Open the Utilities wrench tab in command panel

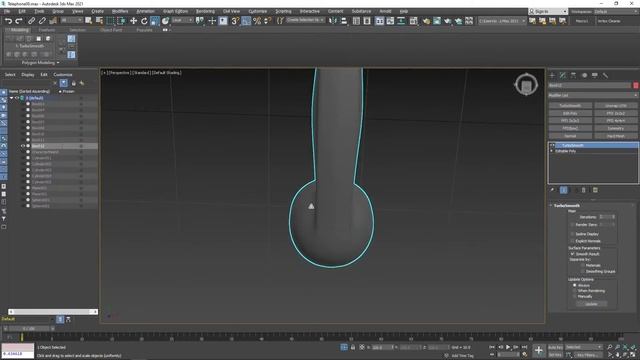(x=605, y=76)
